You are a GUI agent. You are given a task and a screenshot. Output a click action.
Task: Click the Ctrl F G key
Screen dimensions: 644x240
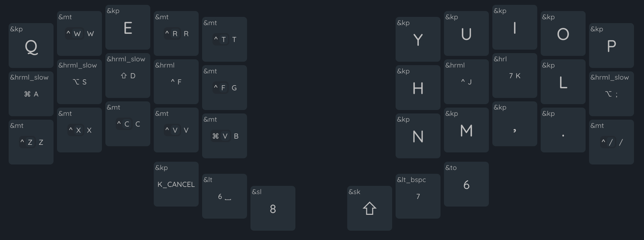coord(225,88)
